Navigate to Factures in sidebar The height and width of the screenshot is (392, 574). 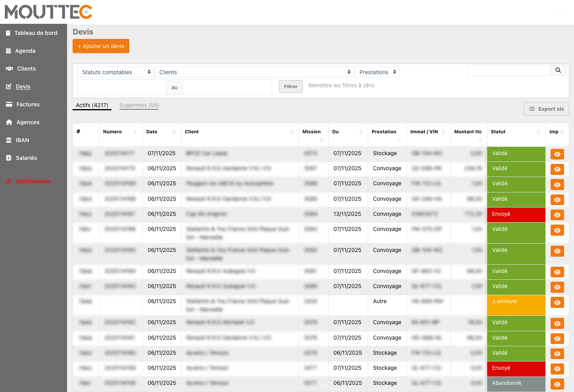28,104
